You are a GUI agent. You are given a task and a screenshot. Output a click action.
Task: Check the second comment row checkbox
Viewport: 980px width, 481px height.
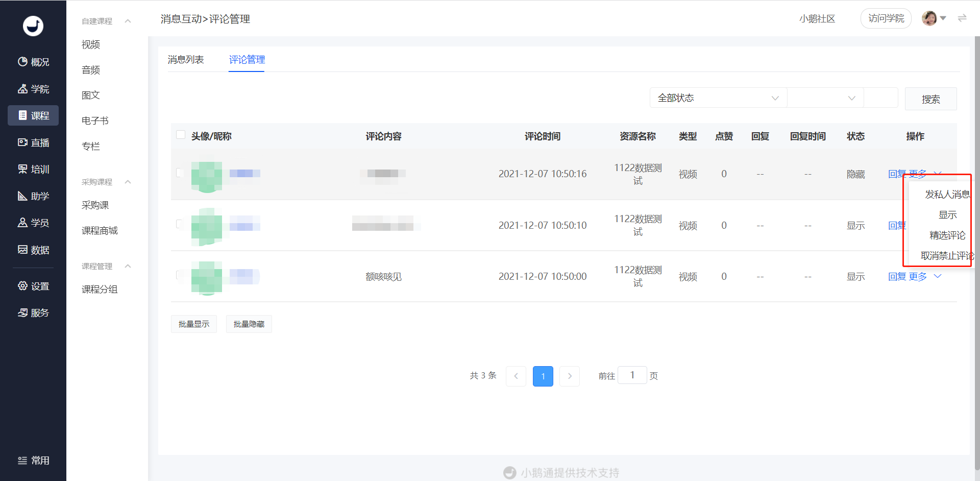180,224
